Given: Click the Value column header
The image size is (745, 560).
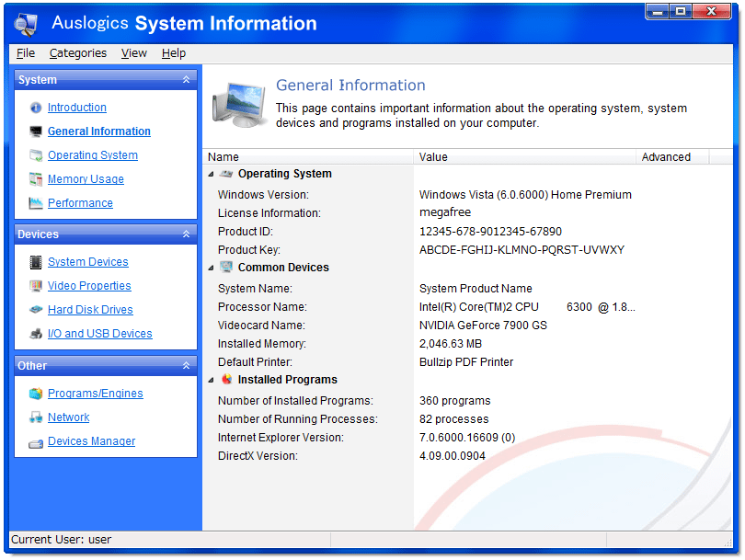Looking at the screenshot, I should click(x=524, y=157).
